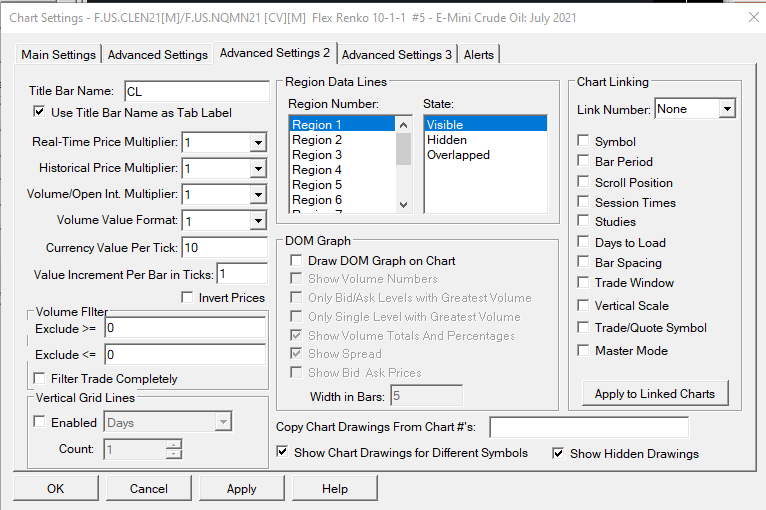Toggle Show Hidden Drawings checkbox

point(558,453)
